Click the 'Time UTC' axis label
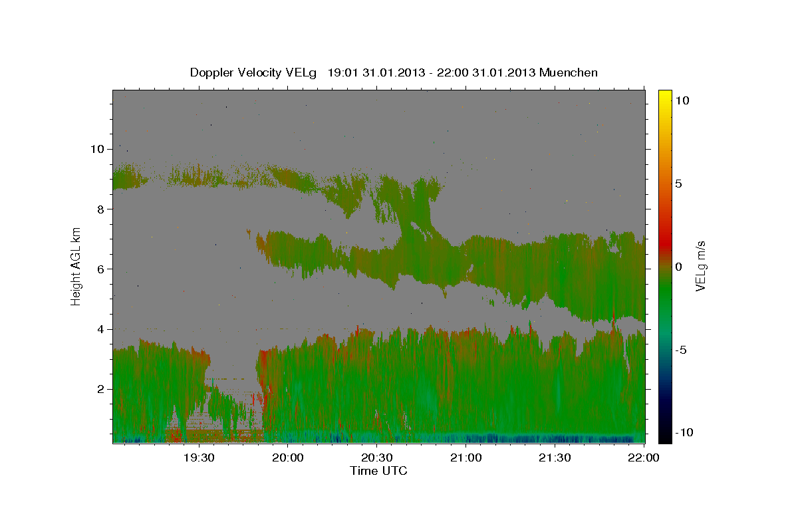This screenshot has height=532, width=798. [378, 471]
